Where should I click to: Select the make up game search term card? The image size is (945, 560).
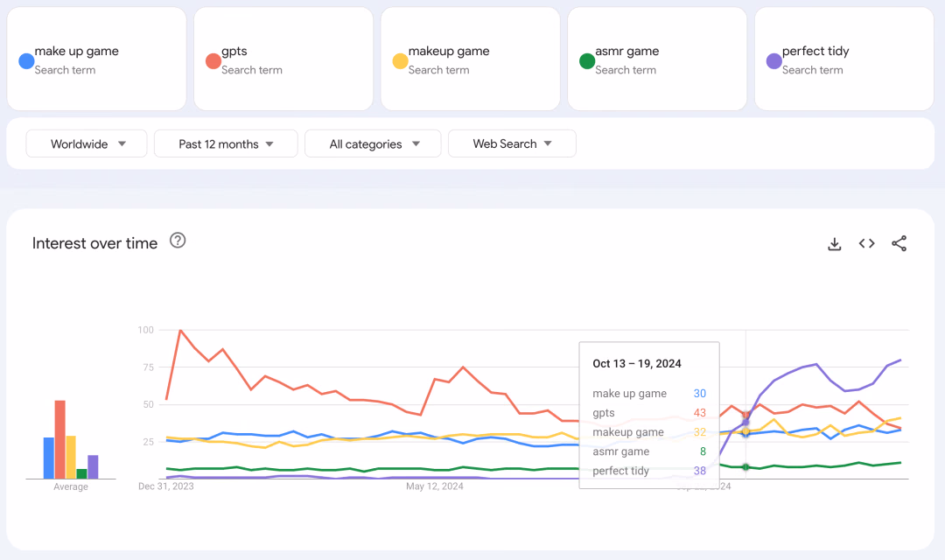tap(96, 59)
